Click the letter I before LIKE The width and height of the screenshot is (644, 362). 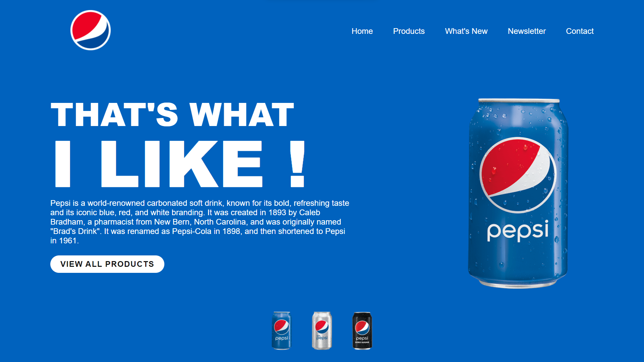[x=63, y=164]
